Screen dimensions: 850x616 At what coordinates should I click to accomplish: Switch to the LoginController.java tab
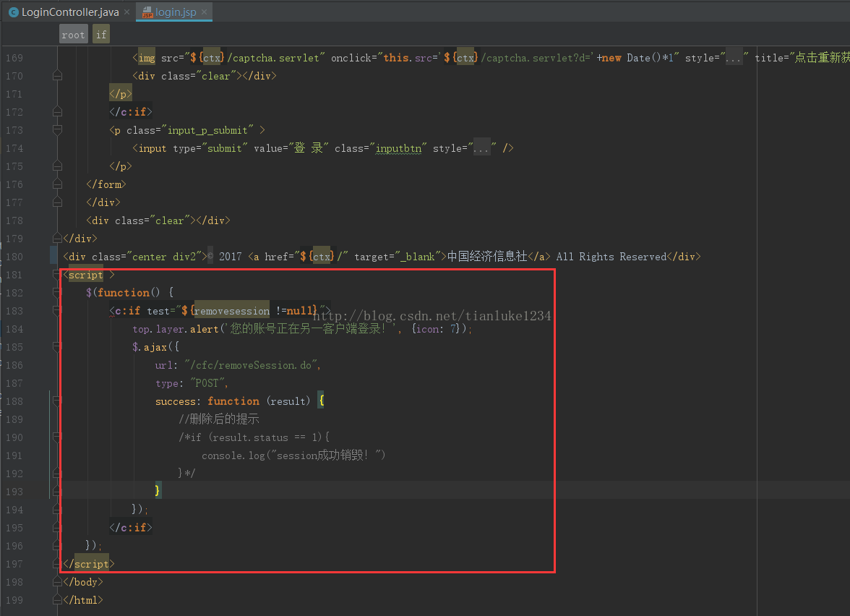(70, 12)
